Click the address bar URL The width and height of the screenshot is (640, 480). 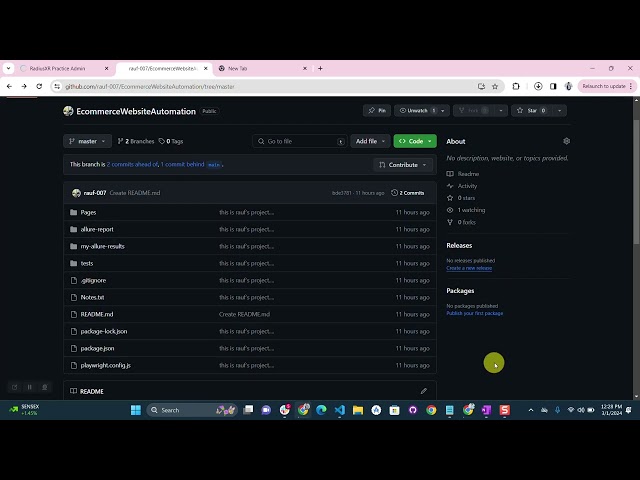(x=150, y=87)
